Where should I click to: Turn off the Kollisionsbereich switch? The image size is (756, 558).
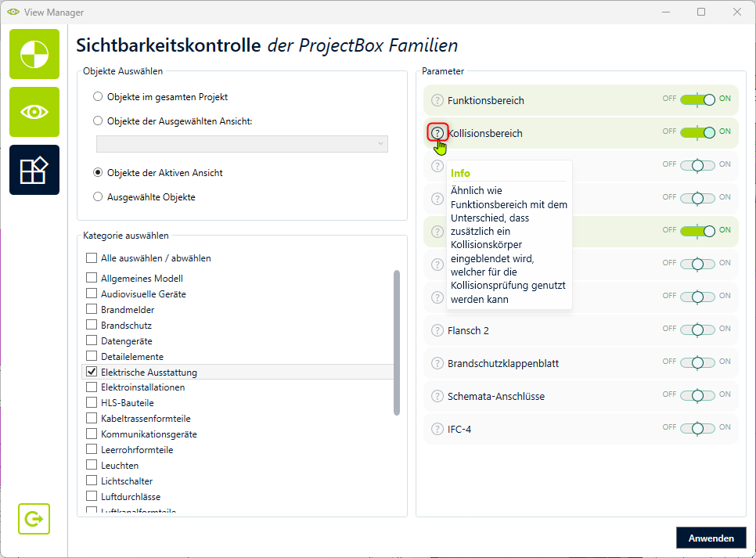point(697,132)
